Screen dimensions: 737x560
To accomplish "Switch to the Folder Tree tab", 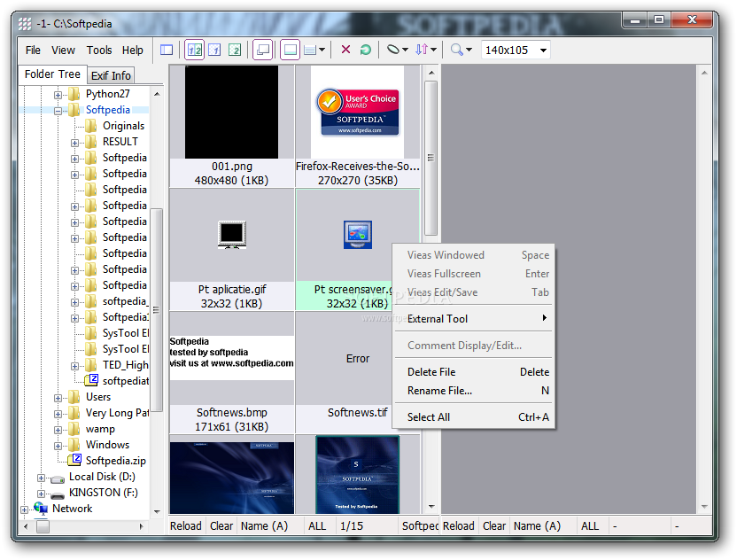I will click(x=52, y=74).
